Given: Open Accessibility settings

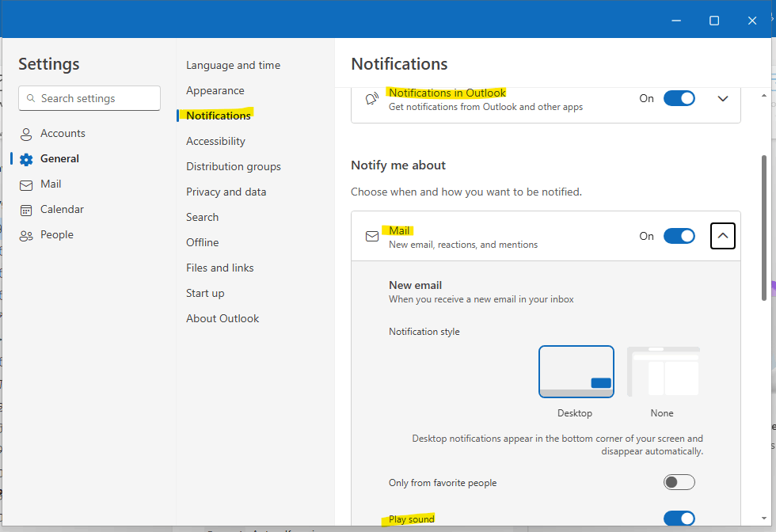Looking at the screenshot, I should [215, 141].
